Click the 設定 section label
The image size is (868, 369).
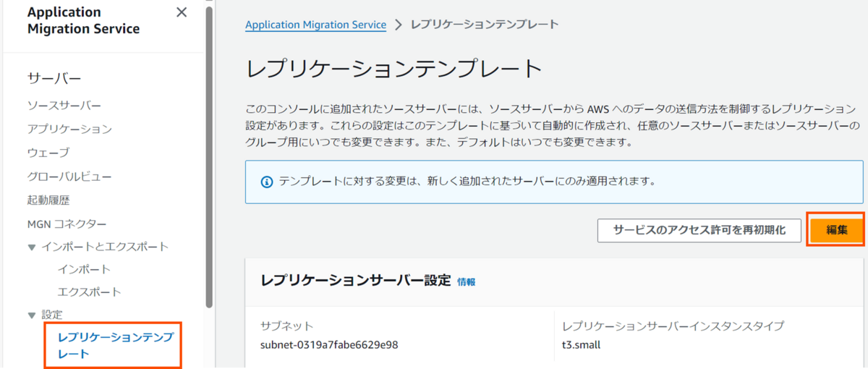52,315
